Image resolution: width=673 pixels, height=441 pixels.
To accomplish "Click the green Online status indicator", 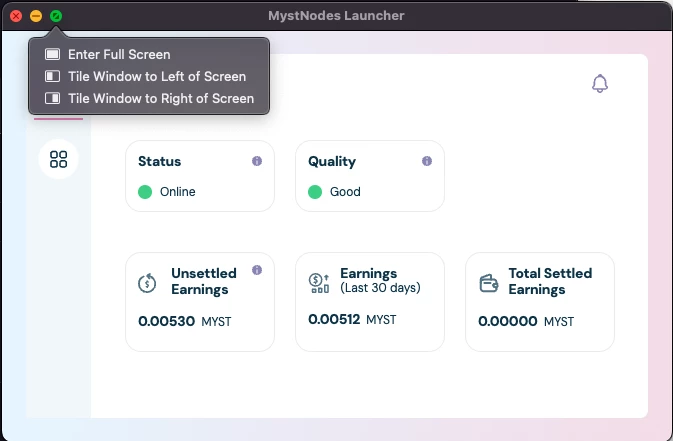I will click(x=145, y=192).
